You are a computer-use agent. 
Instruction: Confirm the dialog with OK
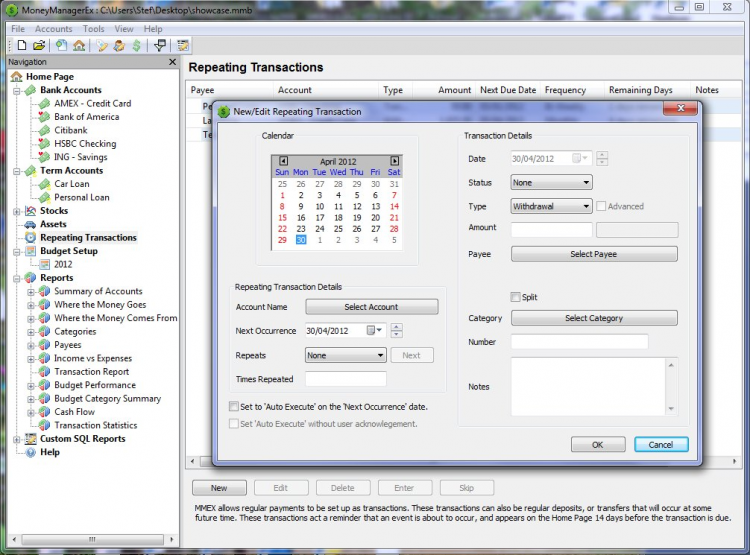tap(598, 444)
